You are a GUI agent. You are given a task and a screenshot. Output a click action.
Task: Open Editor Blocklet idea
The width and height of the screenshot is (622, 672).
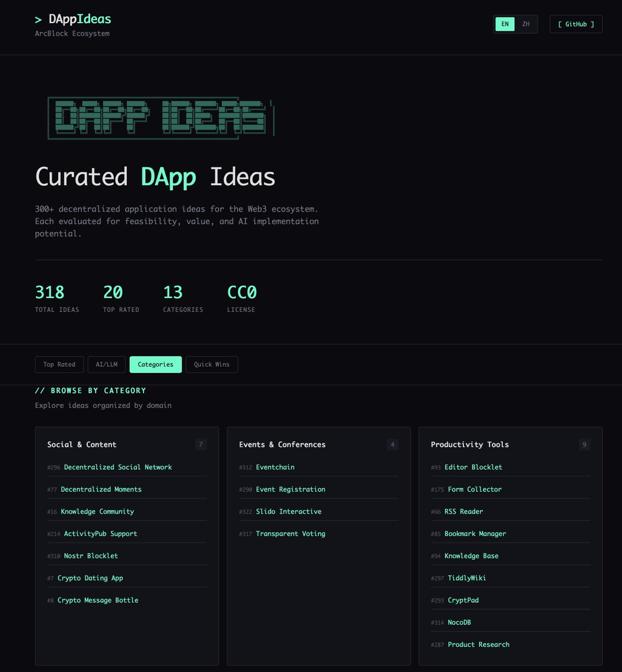(474, 467)
